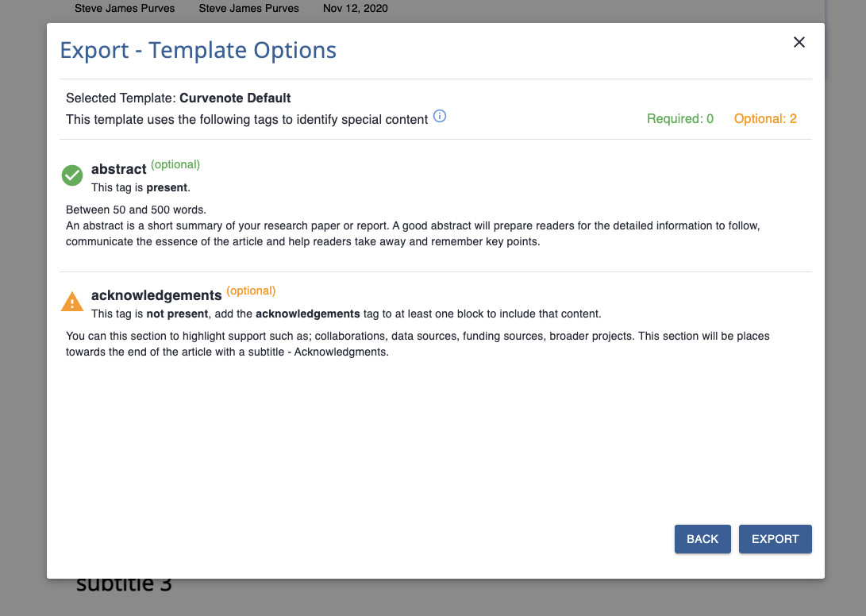
Task: Click the Export - Template Options title
Action: 198,50
